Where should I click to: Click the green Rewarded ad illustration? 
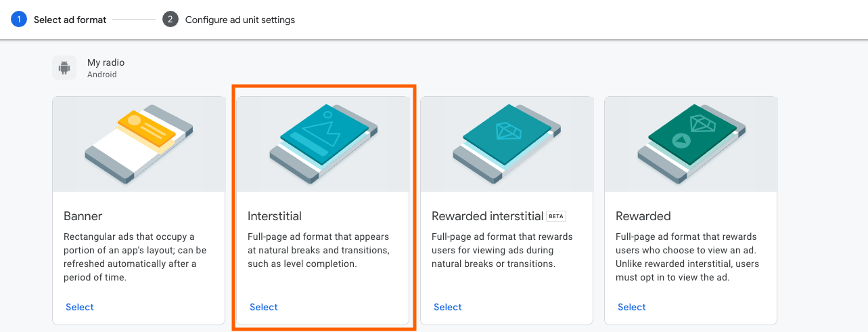click(x=691, y=144)
